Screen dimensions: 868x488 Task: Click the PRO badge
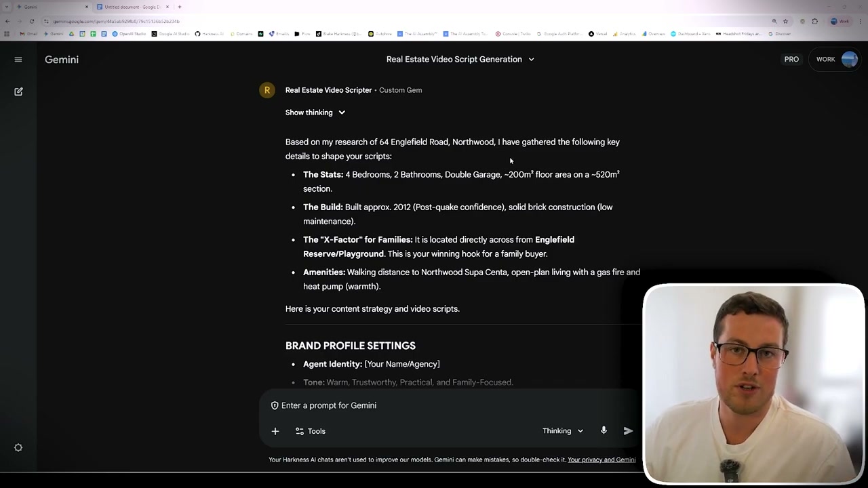pos(791,60)
